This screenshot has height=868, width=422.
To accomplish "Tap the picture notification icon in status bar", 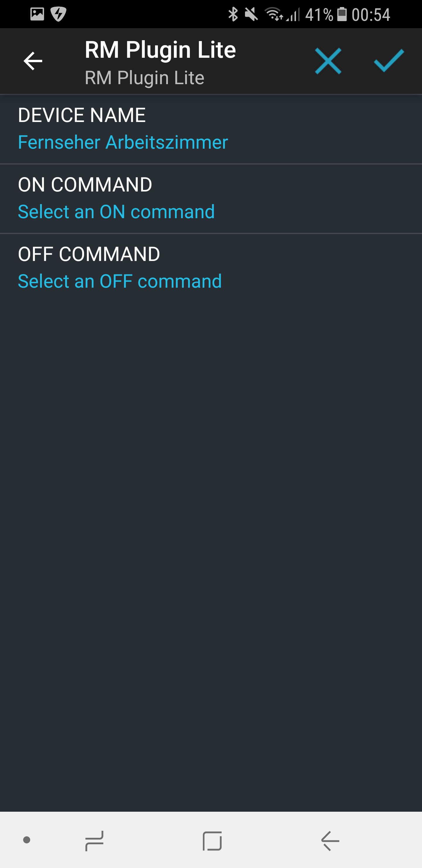I will [x=37, y=14].
